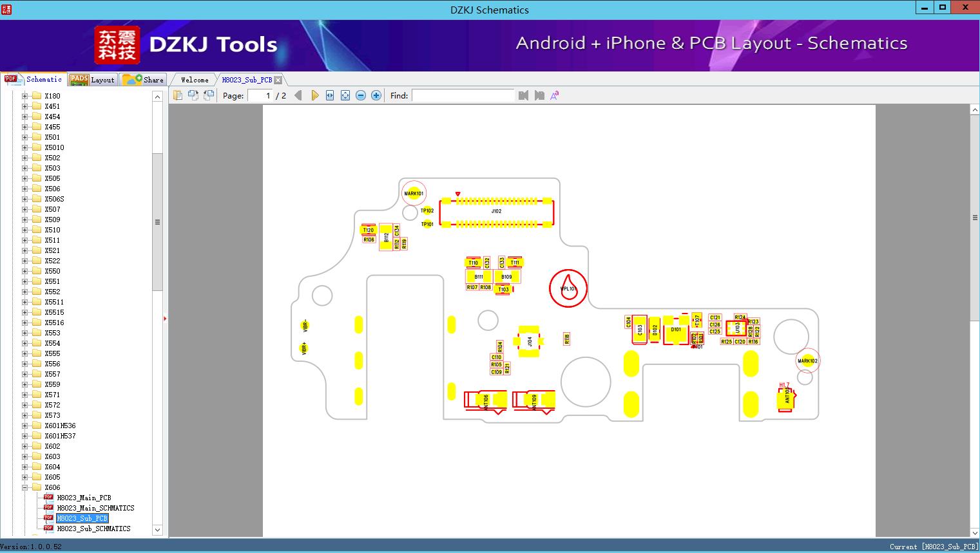
Task: Go to the next page arrow
Action: (314, 95)
